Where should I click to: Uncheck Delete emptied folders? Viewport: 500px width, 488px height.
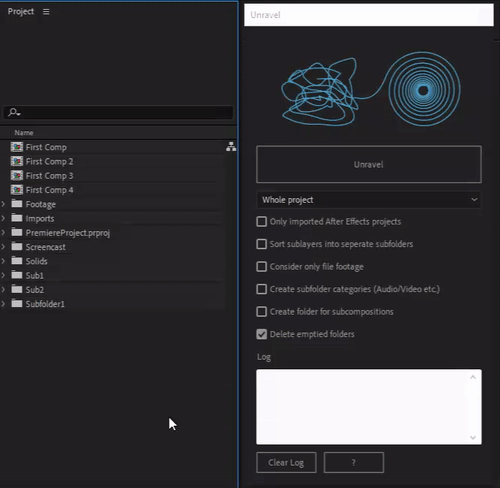pyautogui.click(x=262, y=334)
